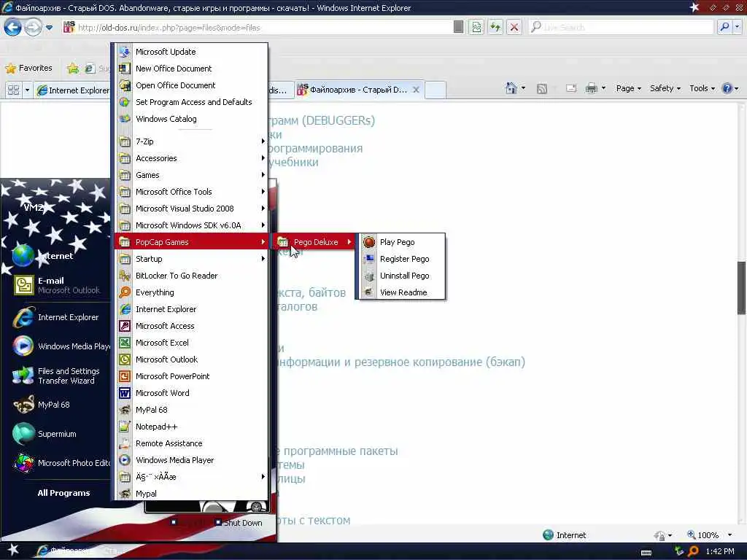This screenshot has width=747, height=560.
Task: Click the Print toolbar icon
Action: 591,88
